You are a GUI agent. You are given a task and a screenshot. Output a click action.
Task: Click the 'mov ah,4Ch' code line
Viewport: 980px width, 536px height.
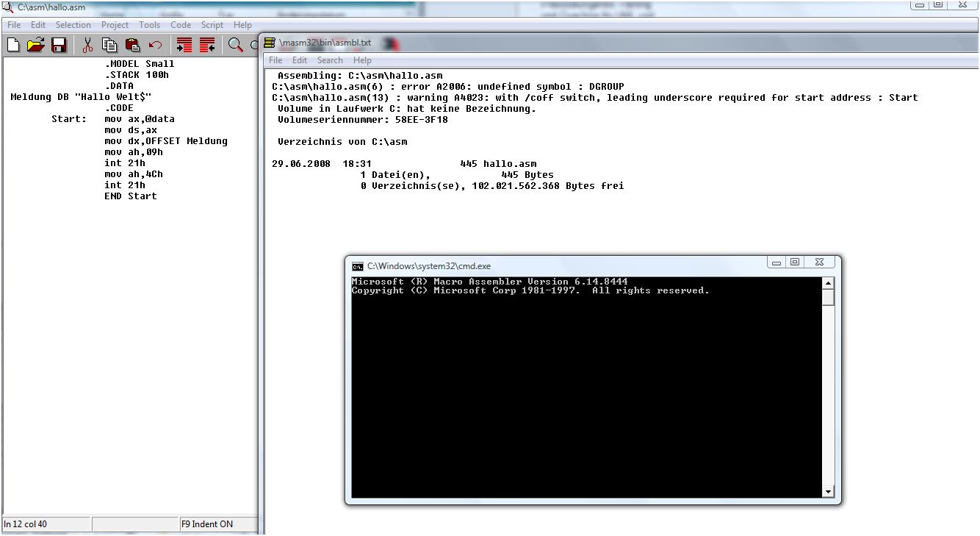click(x=134, y=174)
